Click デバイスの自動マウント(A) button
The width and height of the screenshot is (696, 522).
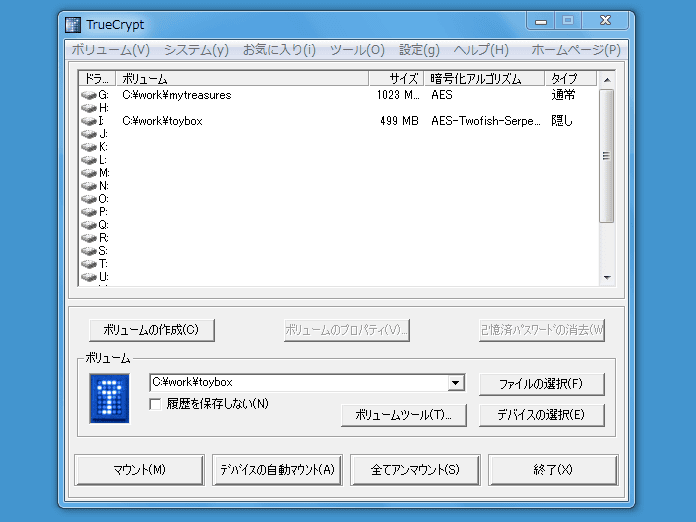pyautogui.click(x=277, y=470)
